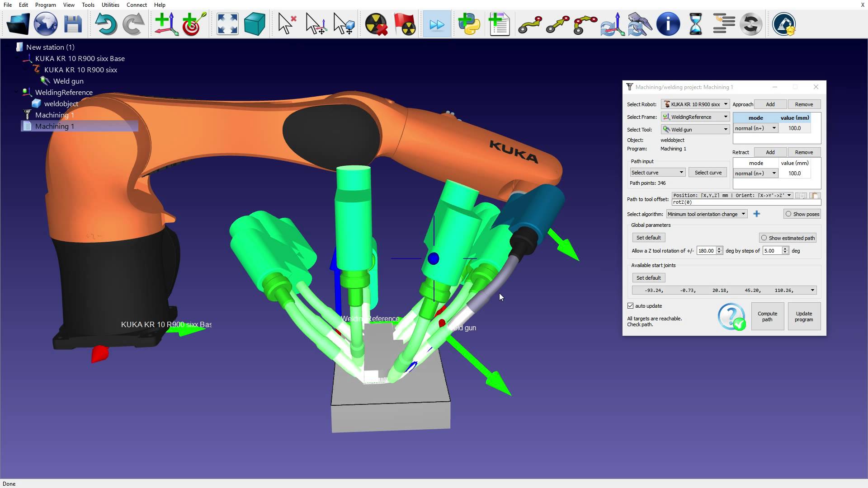Screen dimensions: 868x488
Task: Click the Pause instruction hourglass icon
Action: click(x=695, y=24)
